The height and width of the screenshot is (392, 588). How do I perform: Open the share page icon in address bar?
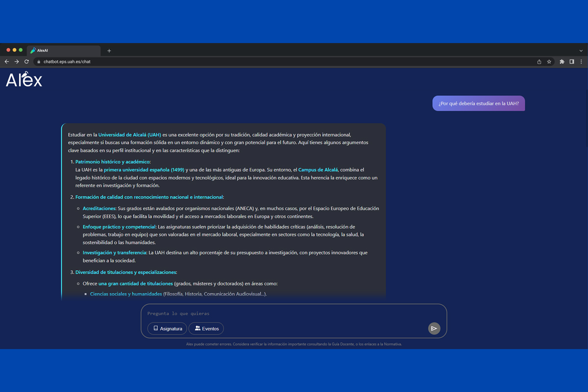coord(539,62)
